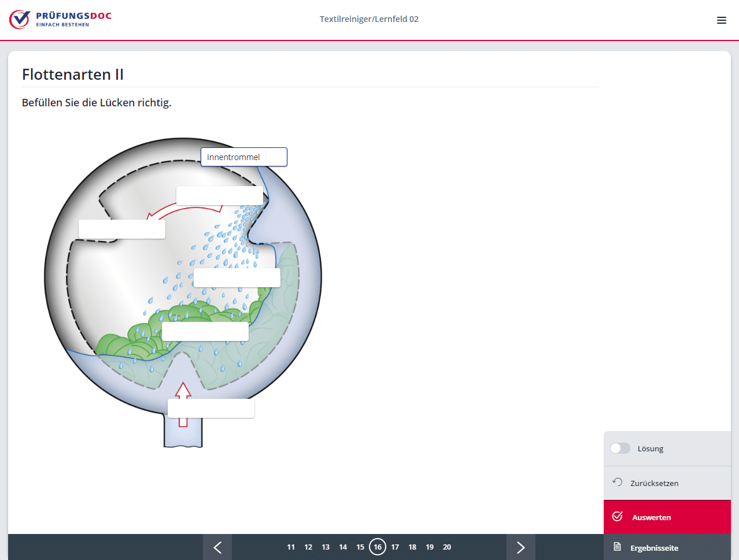Click the PrüfungsDoc logo

click(60, 19)
